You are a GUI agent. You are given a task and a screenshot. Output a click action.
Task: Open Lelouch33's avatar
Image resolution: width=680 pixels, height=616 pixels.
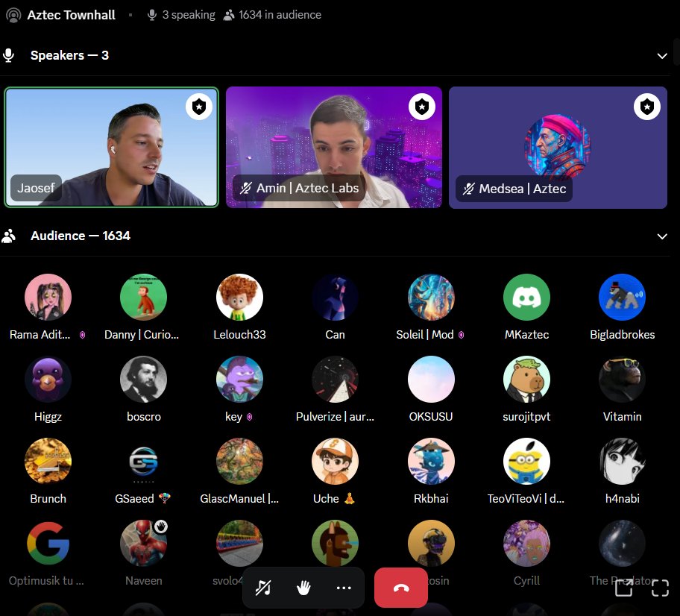tap(239, 297)
